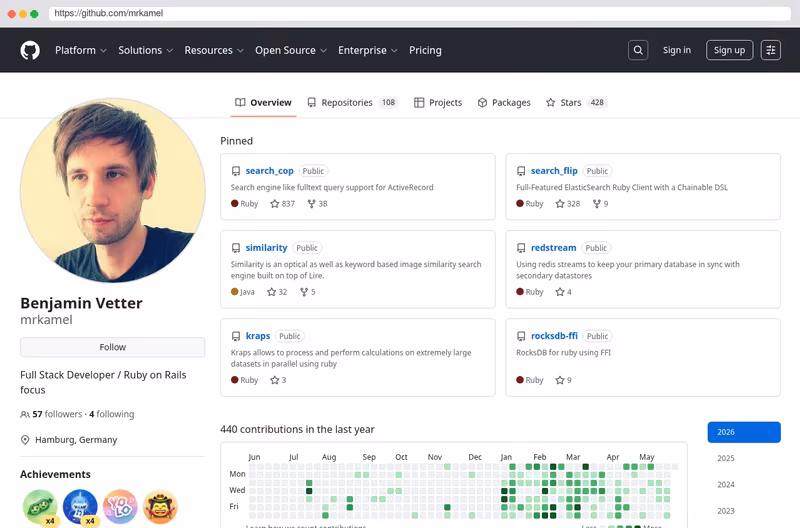Click repo icon beside rocksdb-ffi

521,336
